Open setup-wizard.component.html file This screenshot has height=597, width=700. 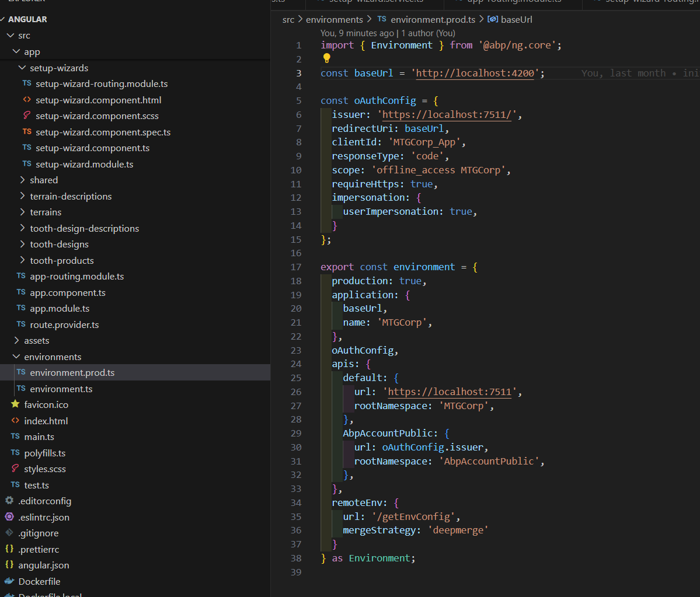coord(98,100)
